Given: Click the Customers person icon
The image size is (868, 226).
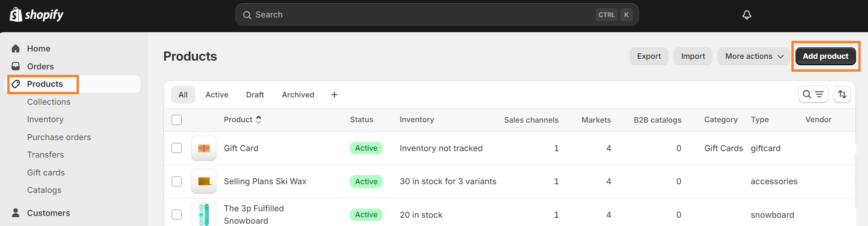Looking at the screenshot, I should (16, 213).
